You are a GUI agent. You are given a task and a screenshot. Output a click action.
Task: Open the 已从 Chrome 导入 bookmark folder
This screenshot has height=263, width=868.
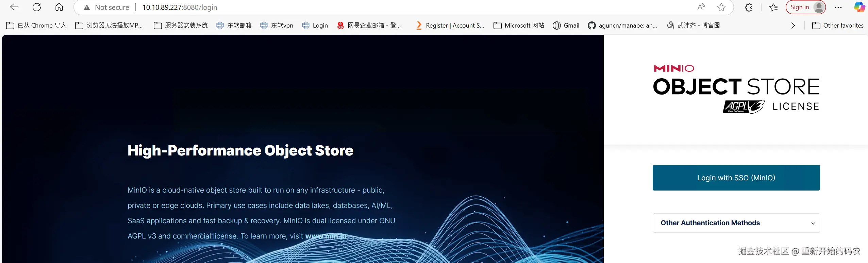coord(36,26)
